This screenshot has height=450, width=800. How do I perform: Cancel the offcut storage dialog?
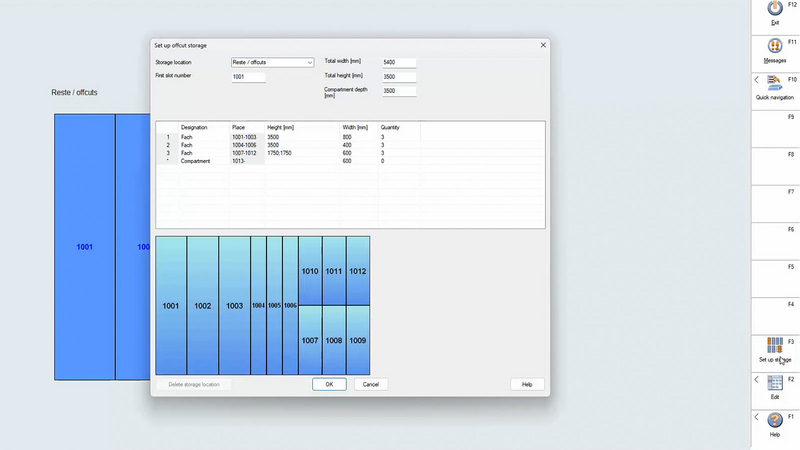[370, 384]
